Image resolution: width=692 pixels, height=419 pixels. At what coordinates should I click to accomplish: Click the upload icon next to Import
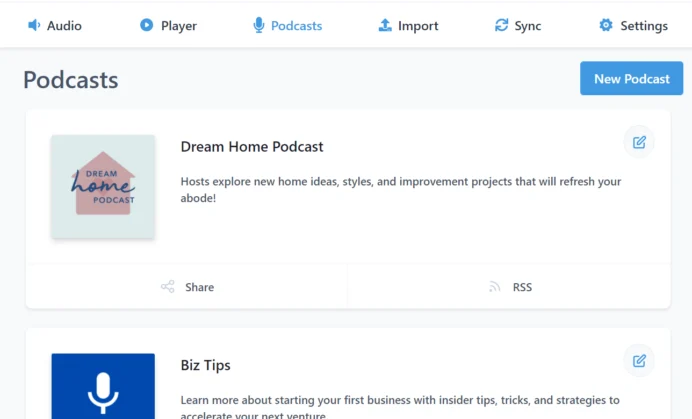pyautogui.click(x=385, y=25)
